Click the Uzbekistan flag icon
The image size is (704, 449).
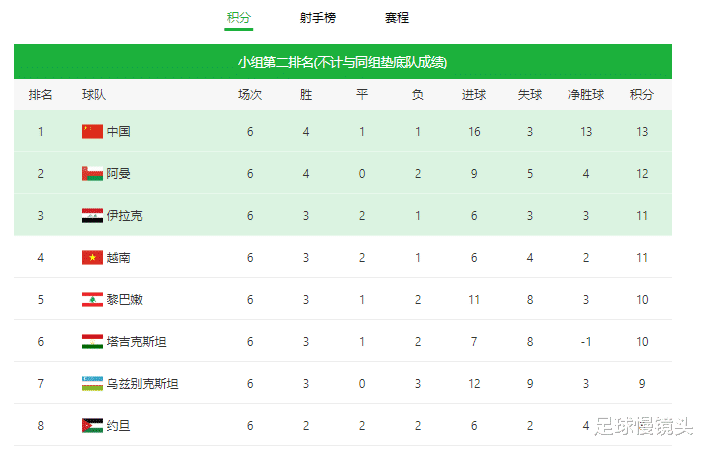pyautogui.click(x=92, y=383)
